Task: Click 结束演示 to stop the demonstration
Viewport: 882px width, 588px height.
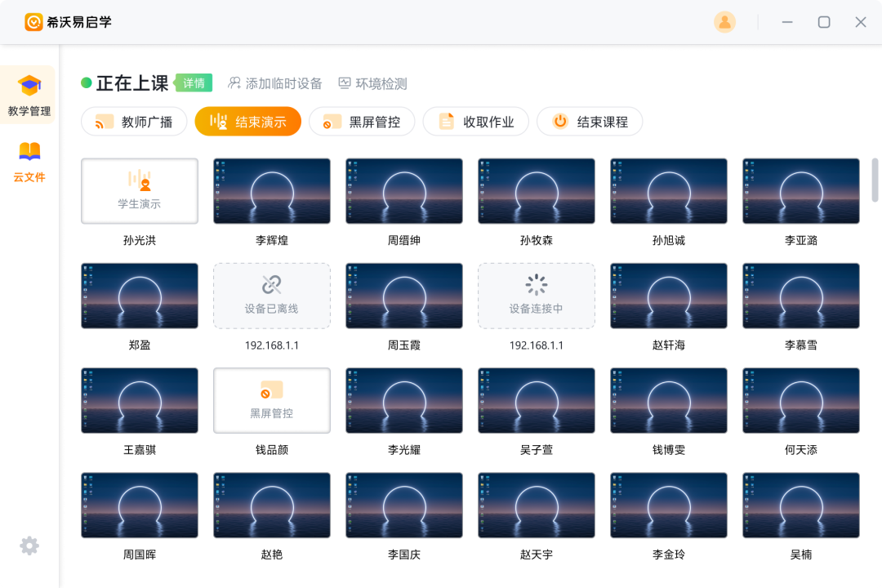Action: pos(248,122)
